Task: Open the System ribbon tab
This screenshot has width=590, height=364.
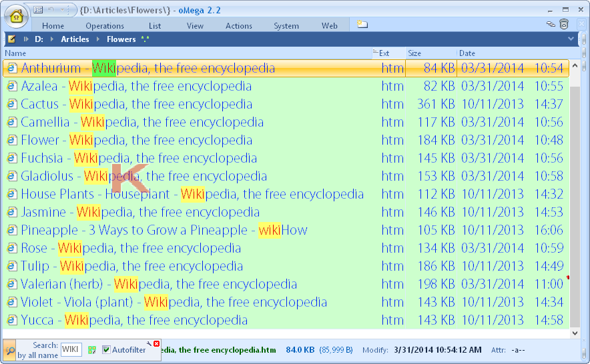Action: pyautogui.click(x=286, y=26)
